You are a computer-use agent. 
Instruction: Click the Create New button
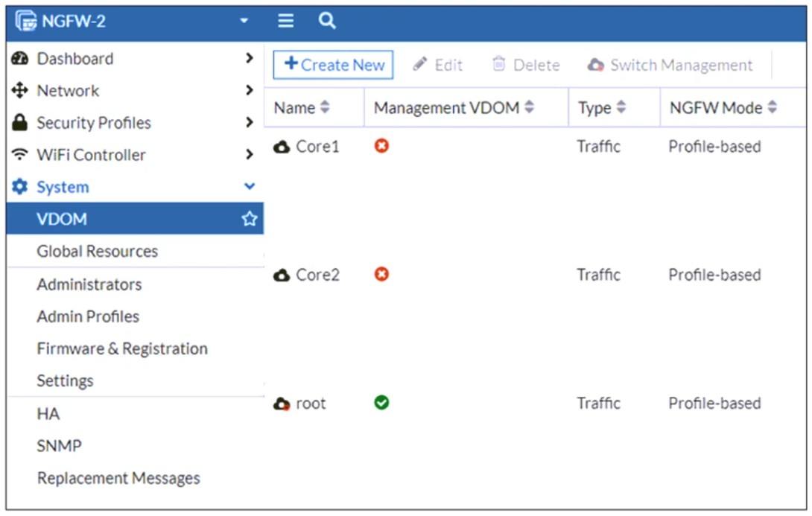(333, 65)
